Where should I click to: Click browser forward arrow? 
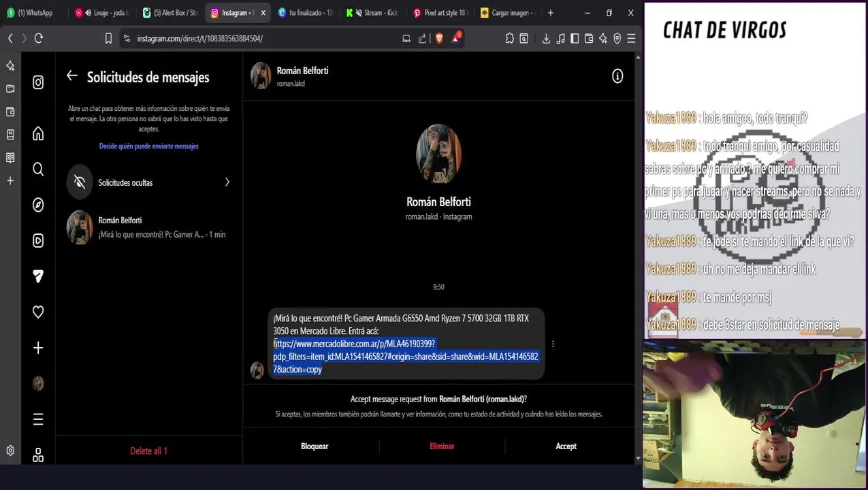point(25,39)
